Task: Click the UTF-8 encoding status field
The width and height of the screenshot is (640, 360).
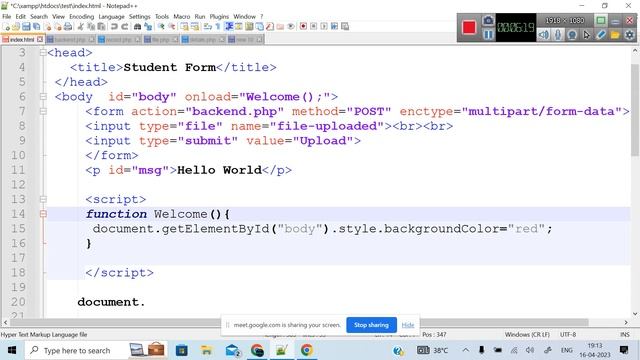Action: 568,334
